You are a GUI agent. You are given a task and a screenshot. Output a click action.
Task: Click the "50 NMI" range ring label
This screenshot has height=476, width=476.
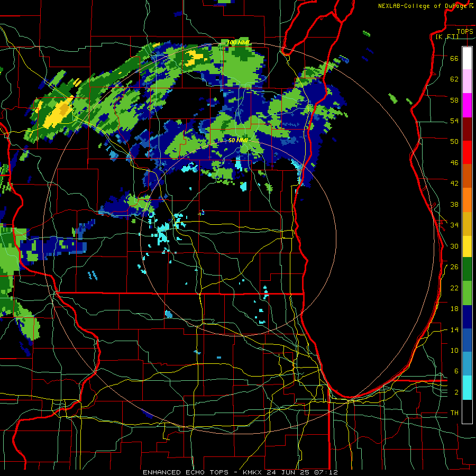click(x=238, y=140)
